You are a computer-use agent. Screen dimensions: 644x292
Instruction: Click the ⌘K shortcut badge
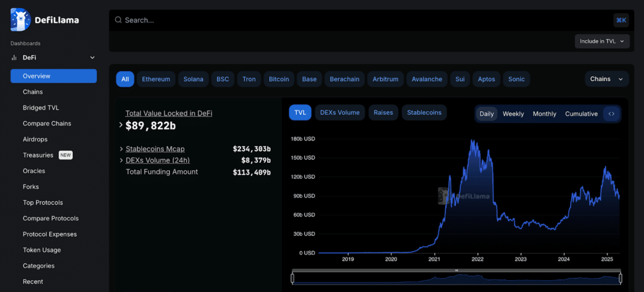point(621,20)
